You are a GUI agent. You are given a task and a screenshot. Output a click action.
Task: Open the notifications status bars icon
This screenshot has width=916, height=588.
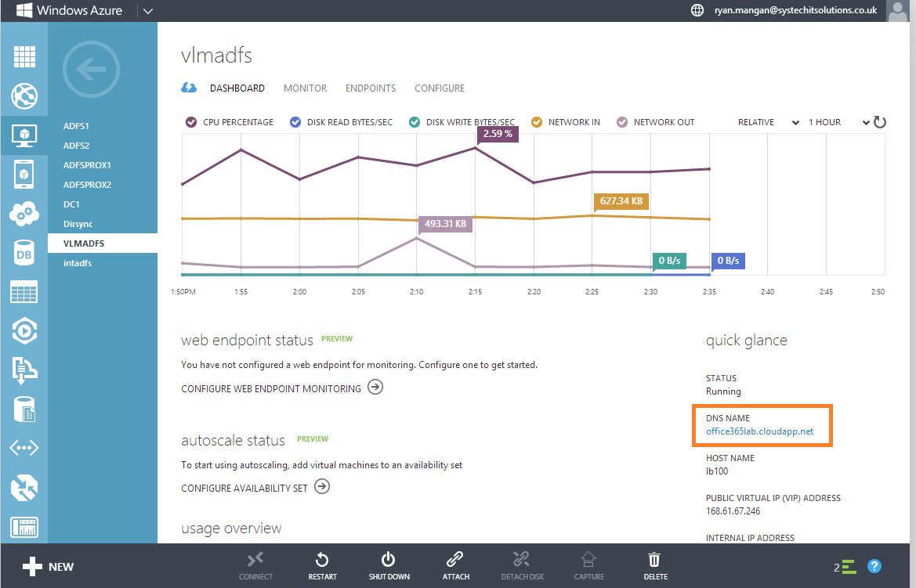[x=849, y=566]
